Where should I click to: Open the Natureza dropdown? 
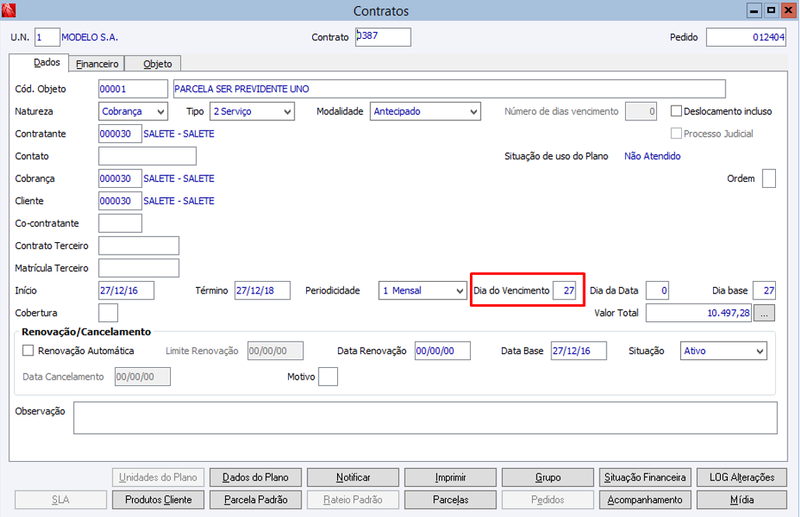coord(133,111)
